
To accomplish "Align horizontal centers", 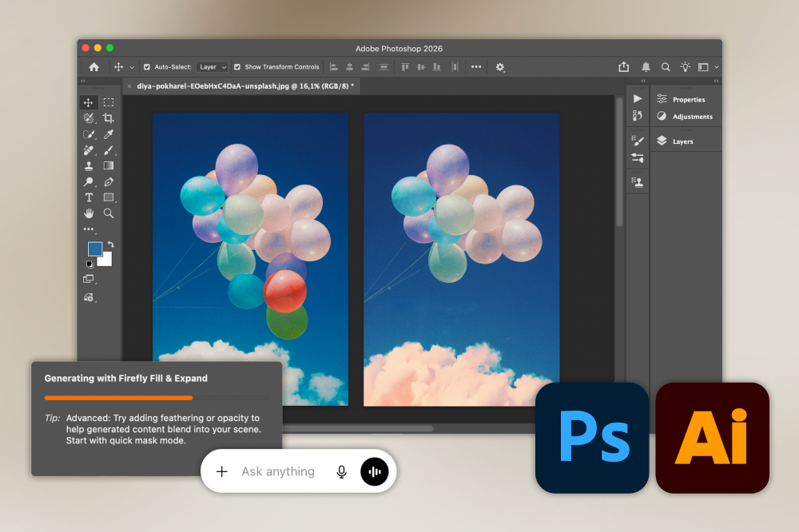I will point(350,67).
